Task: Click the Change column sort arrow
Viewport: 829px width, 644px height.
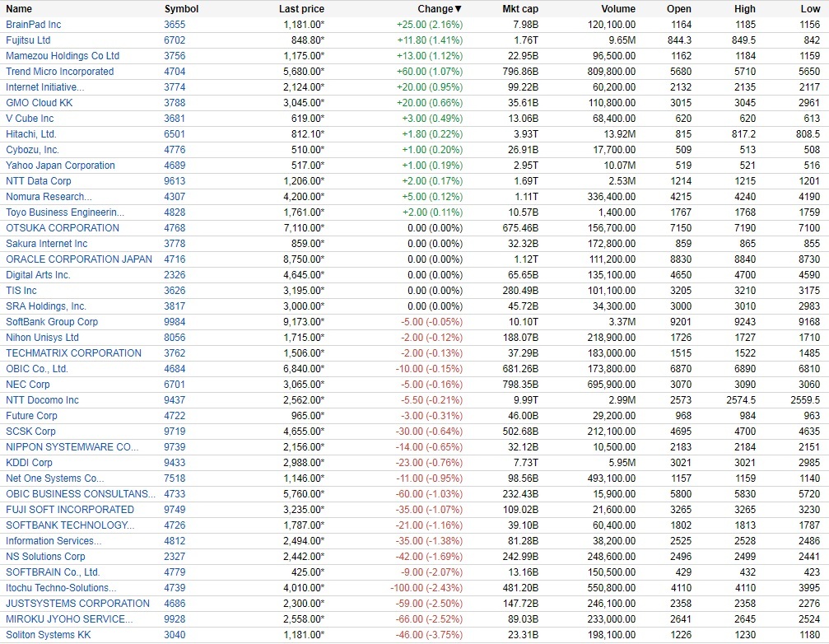Action: click(x=459, y=9)
